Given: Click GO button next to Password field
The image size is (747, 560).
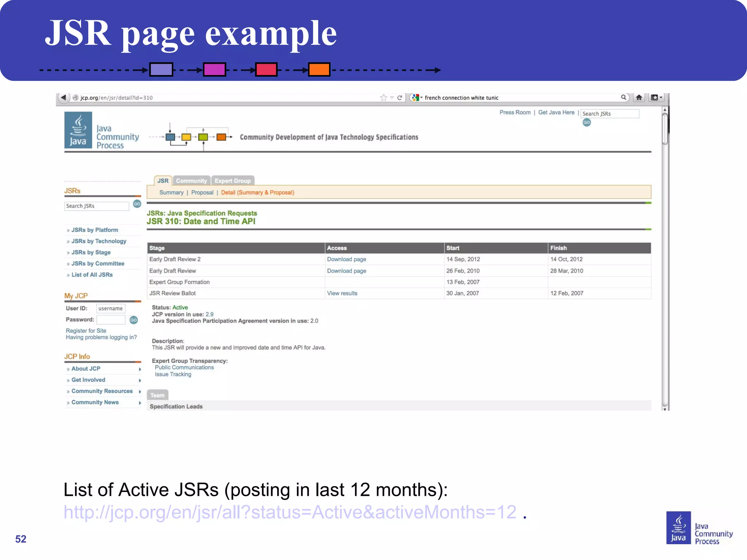Looking at the screenshot, I should click(133, 320).
